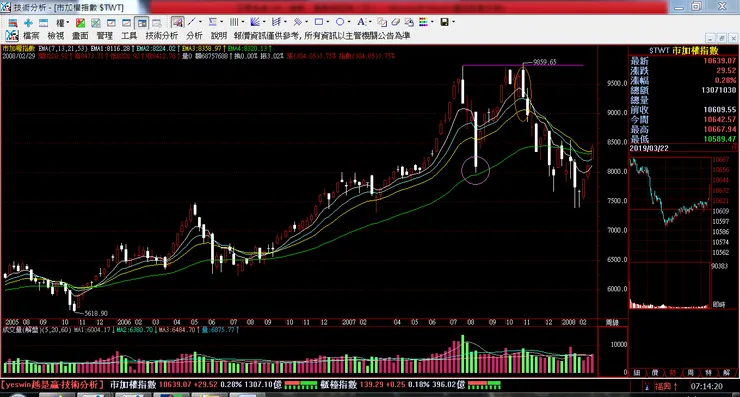
Task: Toggle the selected chart pointer mode icon
Action: click(x=177, y=22)
